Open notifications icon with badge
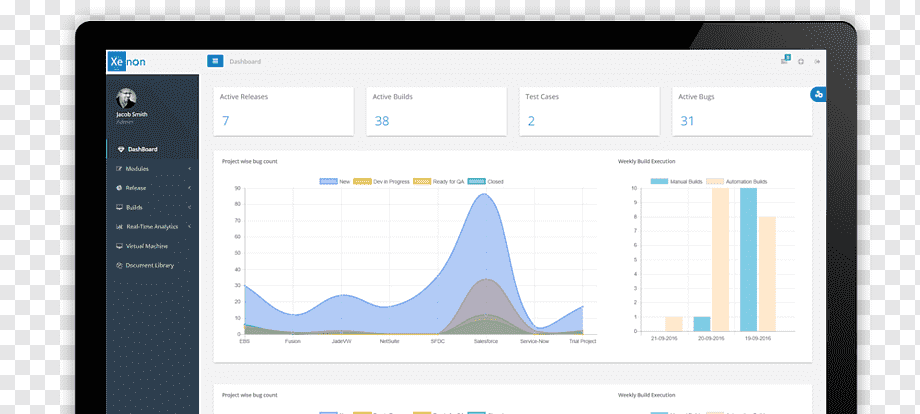 click(x=785, y=60)
